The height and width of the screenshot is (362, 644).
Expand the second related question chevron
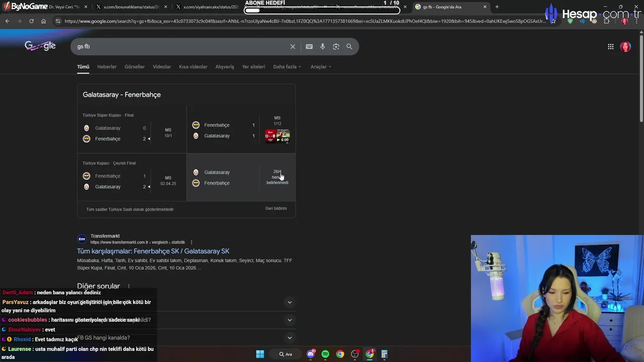click(289, 320)
